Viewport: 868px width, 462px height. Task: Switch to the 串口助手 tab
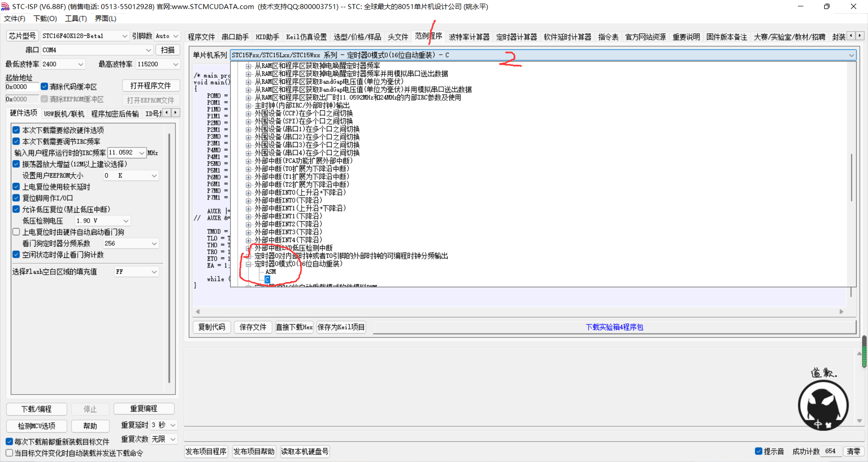click(235, 37)
